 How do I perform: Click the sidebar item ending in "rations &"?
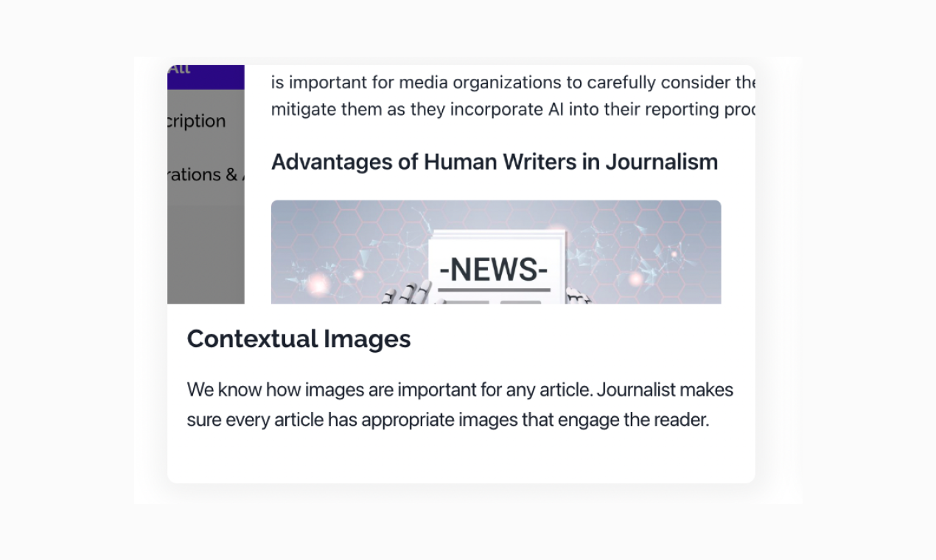(x=206, y=175)
